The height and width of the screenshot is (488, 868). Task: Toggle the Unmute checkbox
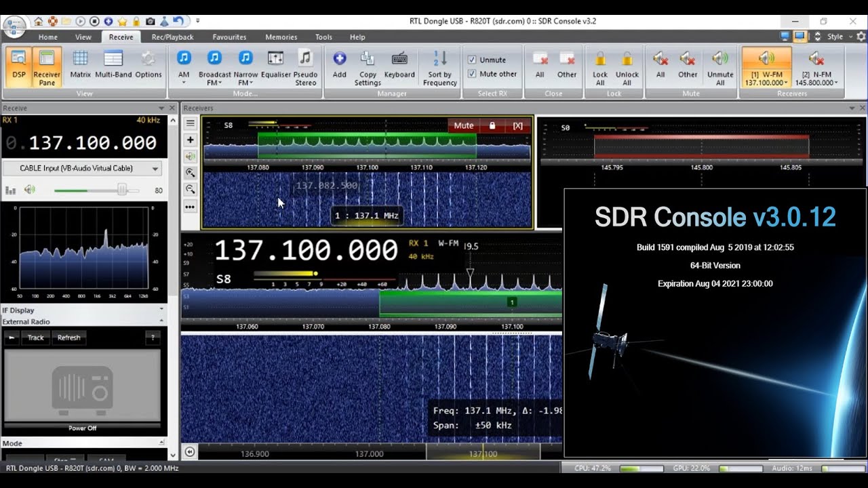point(472,60)
